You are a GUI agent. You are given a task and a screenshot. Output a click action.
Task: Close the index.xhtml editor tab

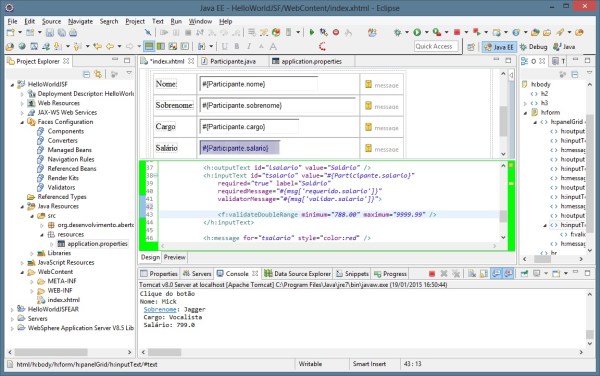[x=191, y=61]
